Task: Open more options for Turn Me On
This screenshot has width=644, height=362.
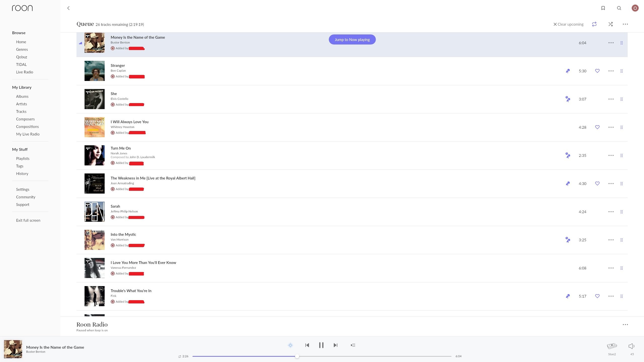Action: coord(611,155)
